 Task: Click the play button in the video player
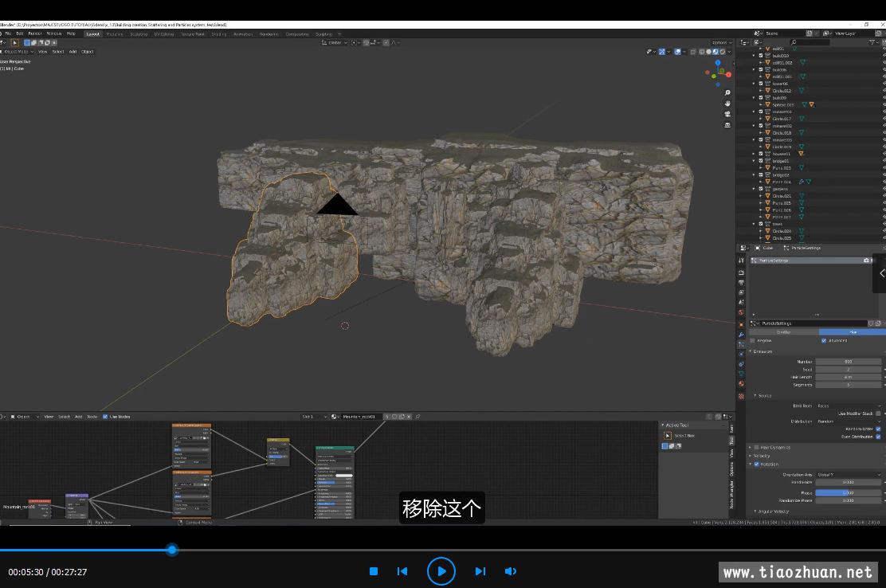pos(441,571)
